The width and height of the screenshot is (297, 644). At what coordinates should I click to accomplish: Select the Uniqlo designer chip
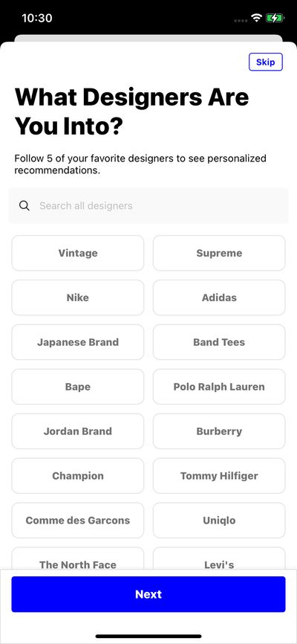tap(219, 521)
